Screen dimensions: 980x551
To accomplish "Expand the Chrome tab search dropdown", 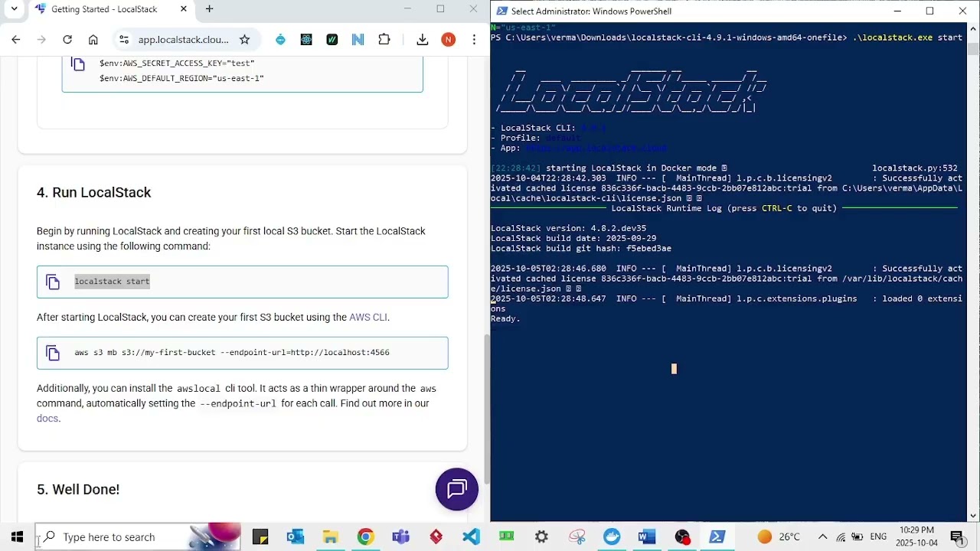I will (14, 9).
